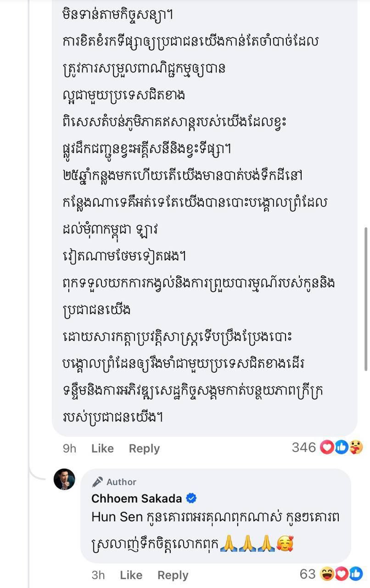Like the comment posted 9h ago
370x588 pixels.
click(x=102, y=448)
